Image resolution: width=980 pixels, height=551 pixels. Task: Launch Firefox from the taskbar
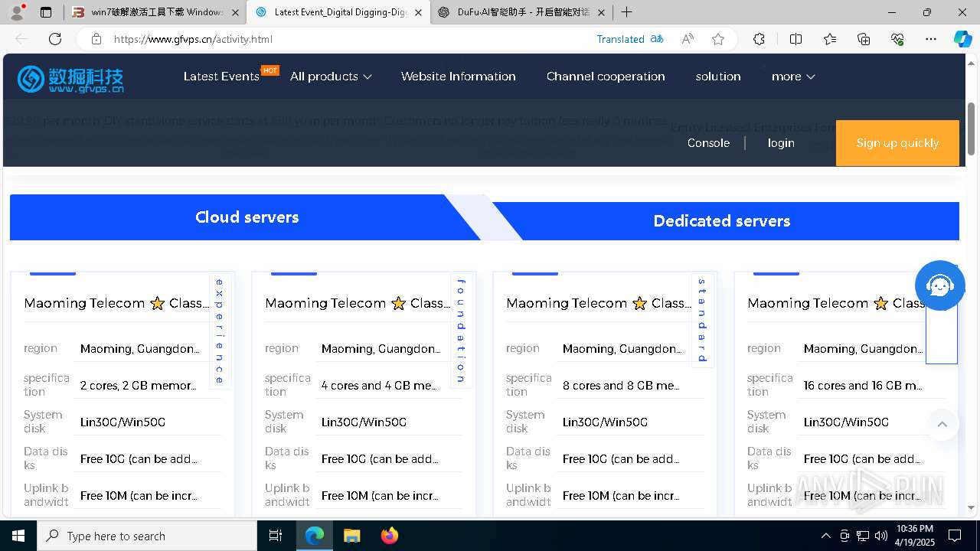click(x=389, y=536)
